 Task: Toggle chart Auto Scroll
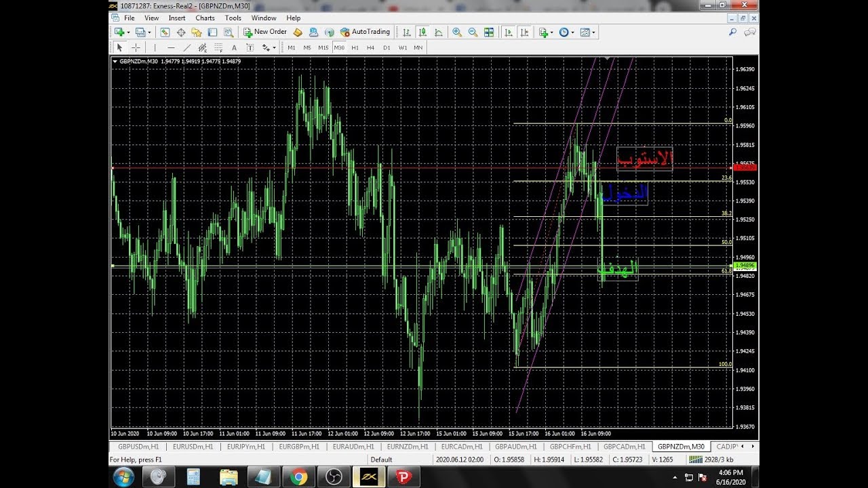coord(509,32)
